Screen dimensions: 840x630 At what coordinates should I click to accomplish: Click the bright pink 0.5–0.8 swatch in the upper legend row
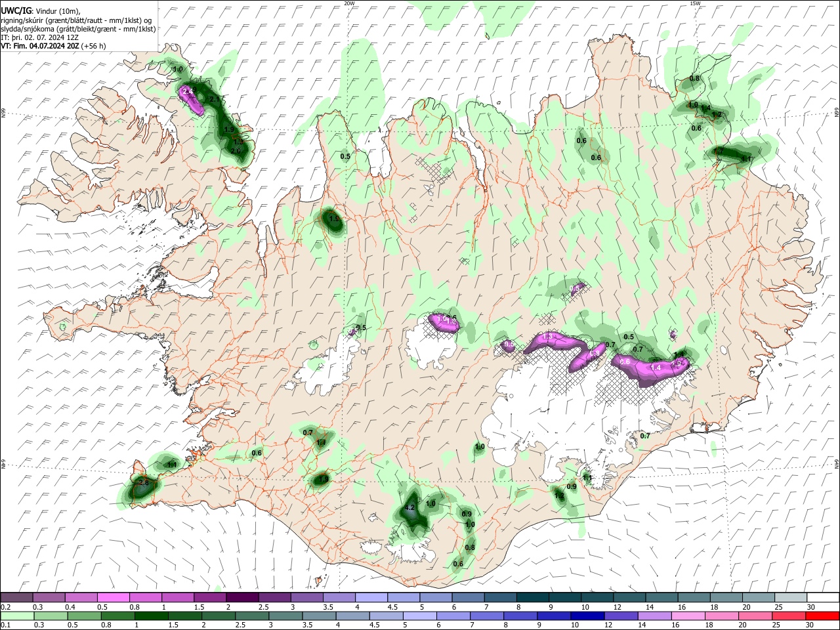tap(113, 598)
